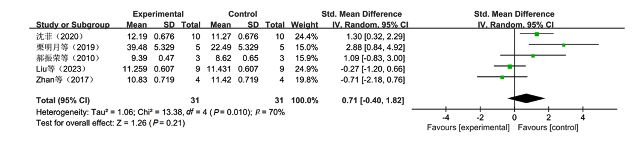Select the green marker for Zhan等 (2017)
The width and height of the screenshot is (644, 141).
point(502,77)
